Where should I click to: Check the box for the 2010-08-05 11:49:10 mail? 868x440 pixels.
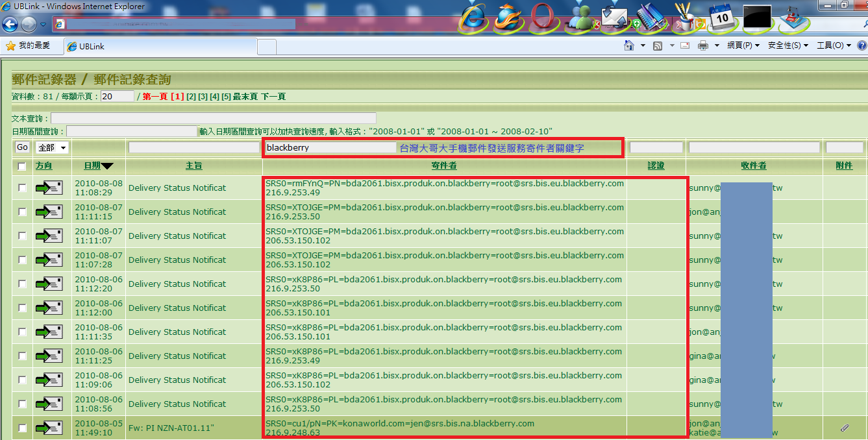pyautogui.click(x=22, y=428)
